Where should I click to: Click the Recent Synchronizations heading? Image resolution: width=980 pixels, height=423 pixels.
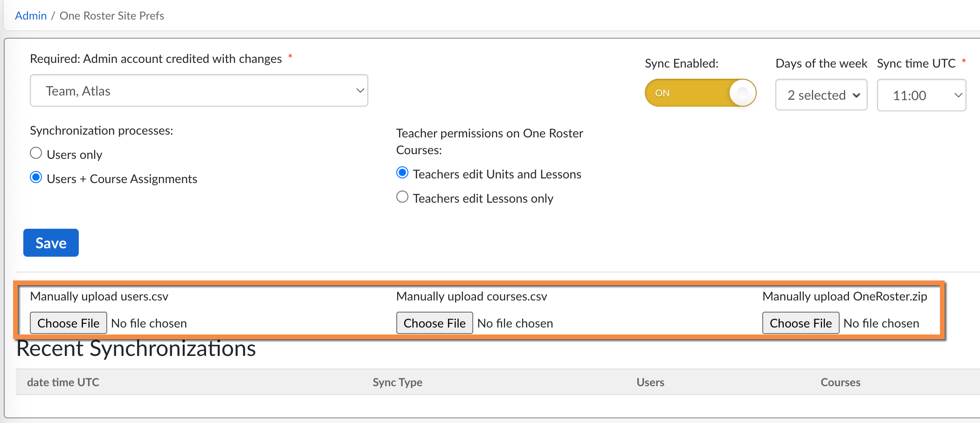[136, 349]
